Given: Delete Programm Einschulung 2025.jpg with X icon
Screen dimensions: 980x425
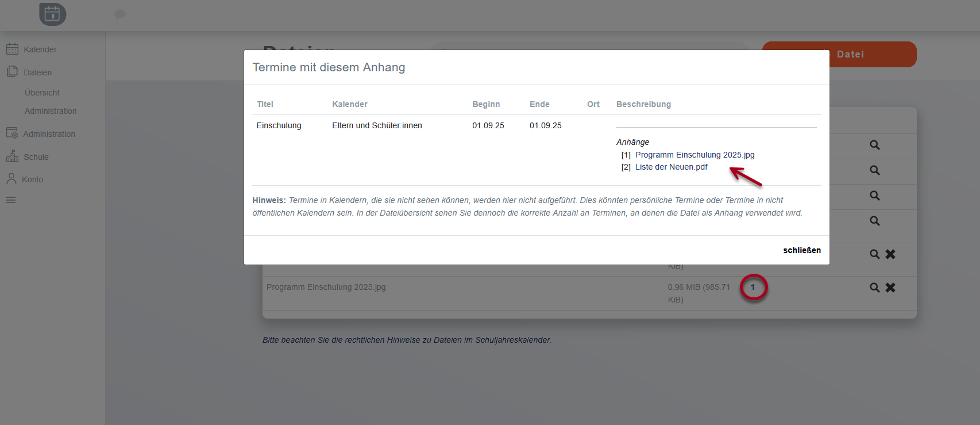Looking at the screenshot, I should pyautogui.click(x=890, y=288).
